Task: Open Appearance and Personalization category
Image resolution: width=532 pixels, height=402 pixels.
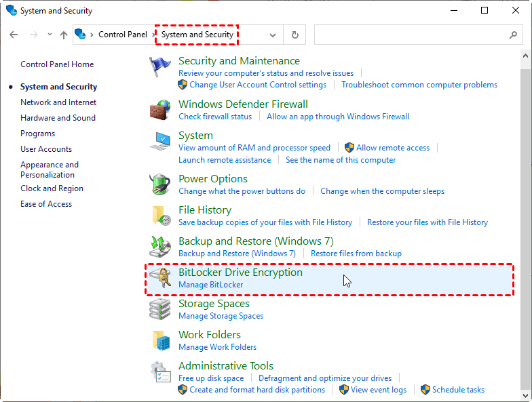Action: point(50,169)
